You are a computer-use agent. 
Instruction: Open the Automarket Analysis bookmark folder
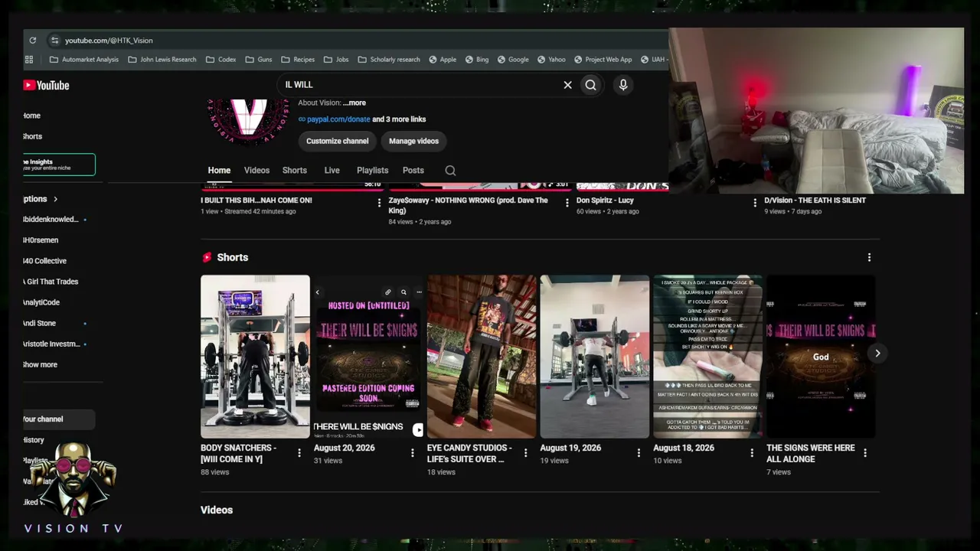click(83, 60)
